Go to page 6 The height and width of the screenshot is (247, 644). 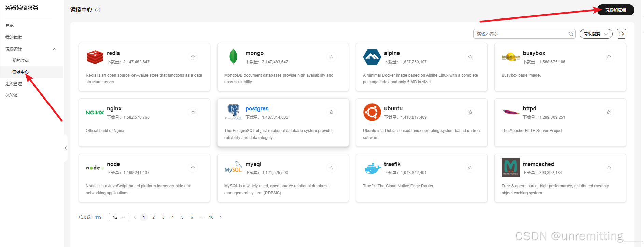(x=192, y=217)
